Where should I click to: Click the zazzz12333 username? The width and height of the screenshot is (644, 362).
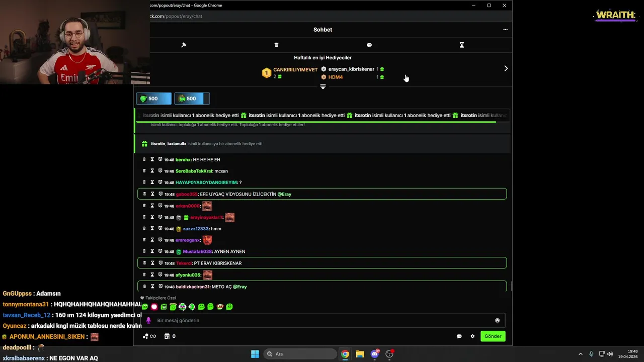tap(196, 229)
